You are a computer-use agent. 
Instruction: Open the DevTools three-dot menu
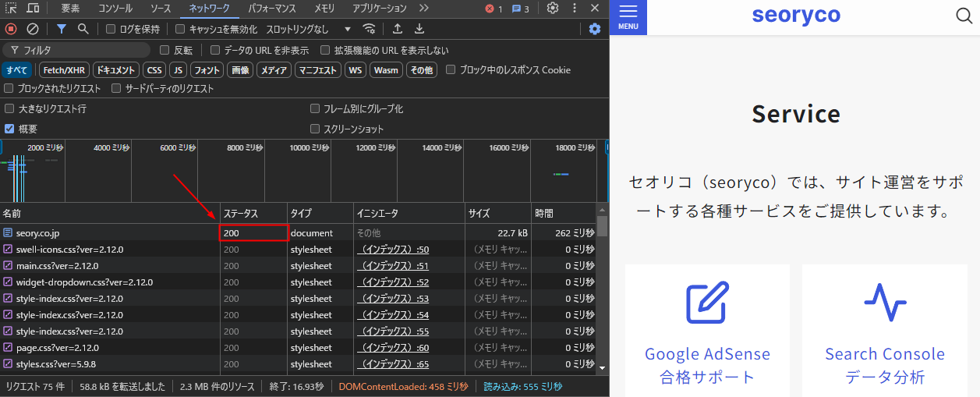point(575,8)
